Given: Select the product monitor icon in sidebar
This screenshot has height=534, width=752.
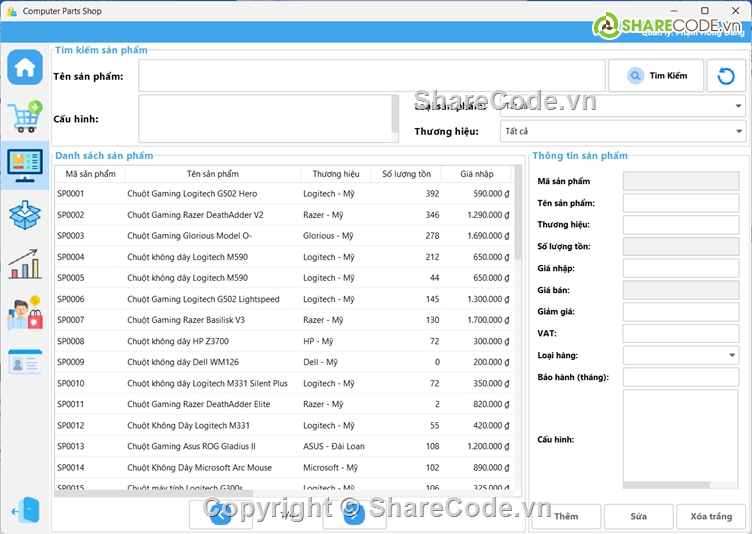Looking at the screenshot, I should 25,166.
